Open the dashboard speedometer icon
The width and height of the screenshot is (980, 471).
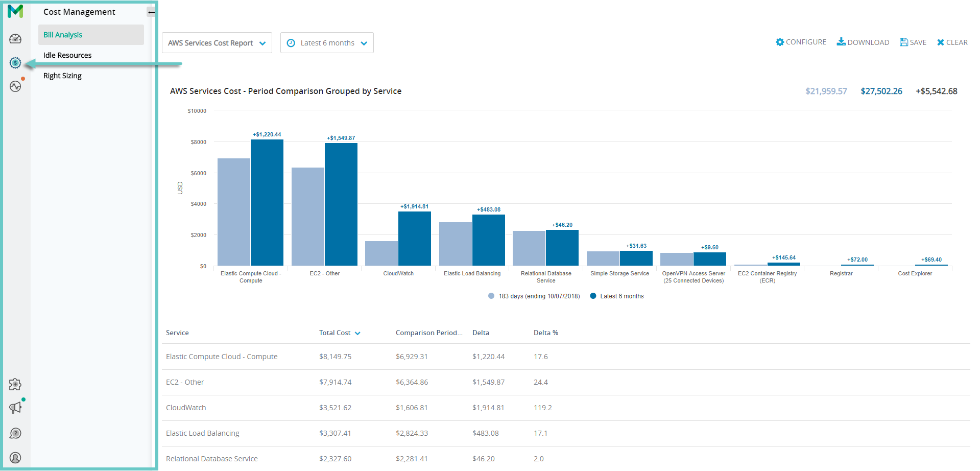click(x=15, y=39)
